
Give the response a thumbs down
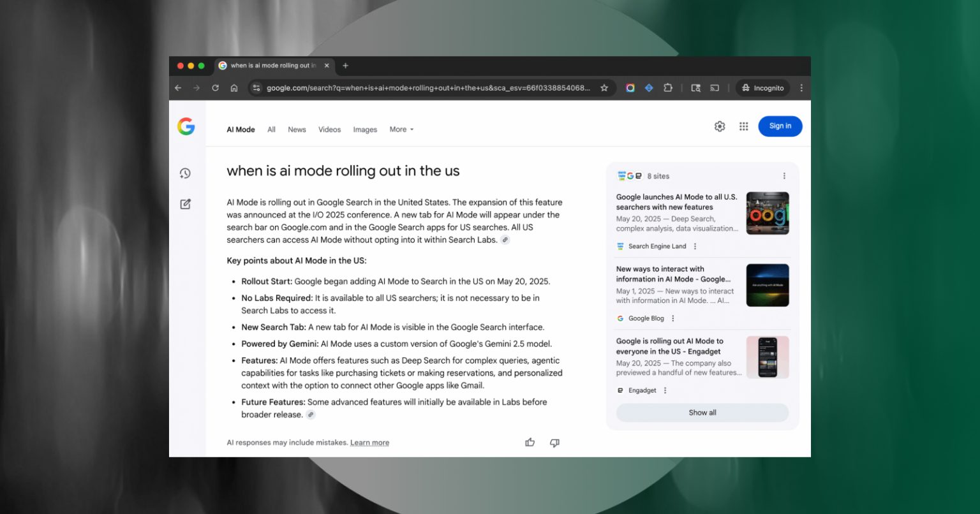[x=554, y=443]
